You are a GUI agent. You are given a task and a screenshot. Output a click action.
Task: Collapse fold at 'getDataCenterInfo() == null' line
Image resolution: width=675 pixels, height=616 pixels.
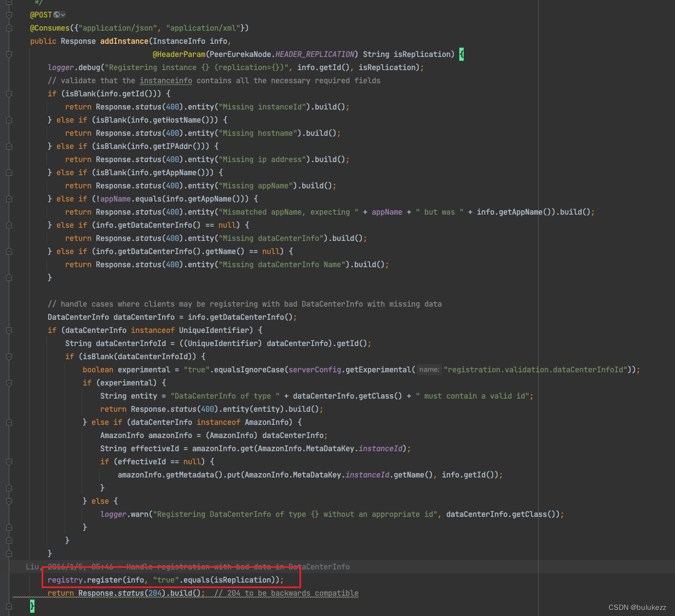(9, 225)
